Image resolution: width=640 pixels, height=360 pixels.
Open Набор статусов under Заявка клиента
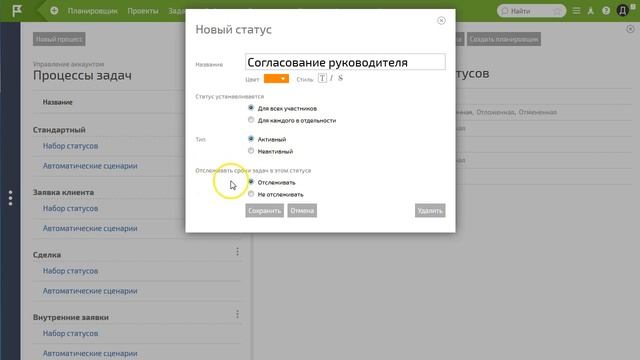(x=70, y=208)
